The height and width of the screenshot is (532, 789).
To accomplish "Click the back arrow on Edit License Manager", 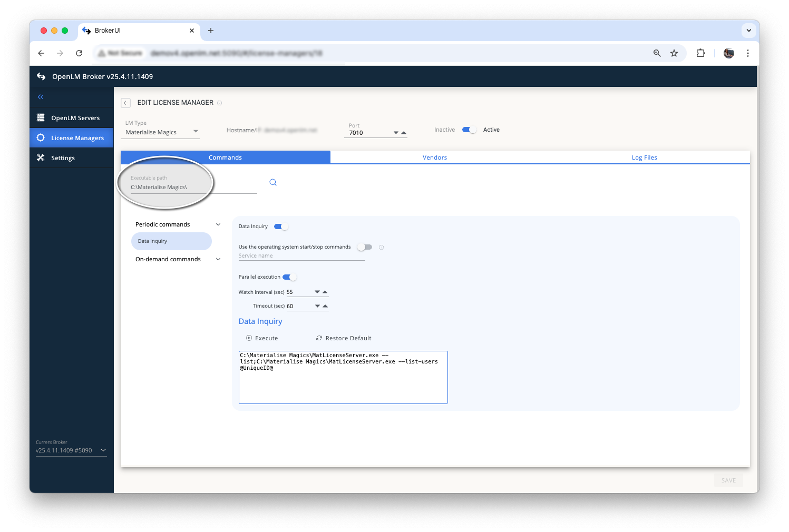I will coord(125,103).
